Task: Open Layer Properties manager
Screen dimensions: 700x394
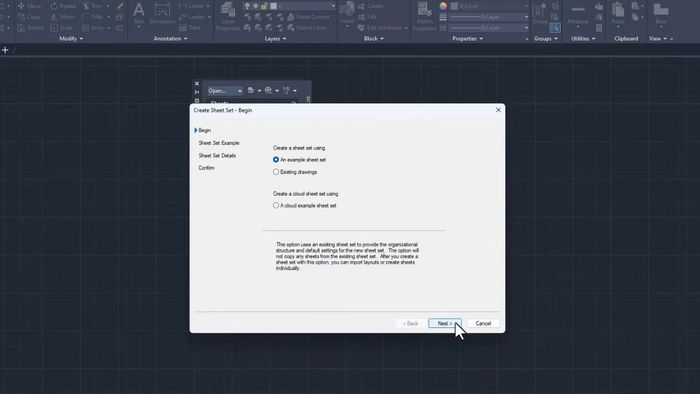Action: pos(228,16)
